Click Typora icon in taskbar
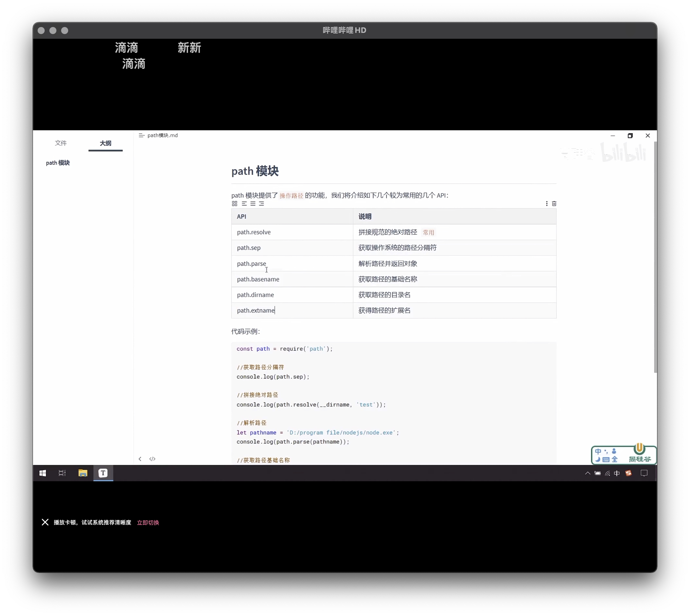 [103, 473]
